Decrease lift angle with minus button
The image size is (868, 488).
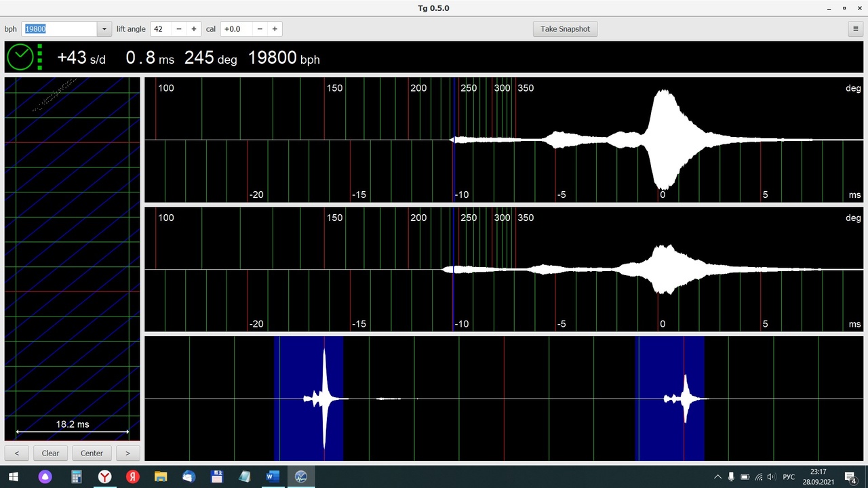point(178,29)
